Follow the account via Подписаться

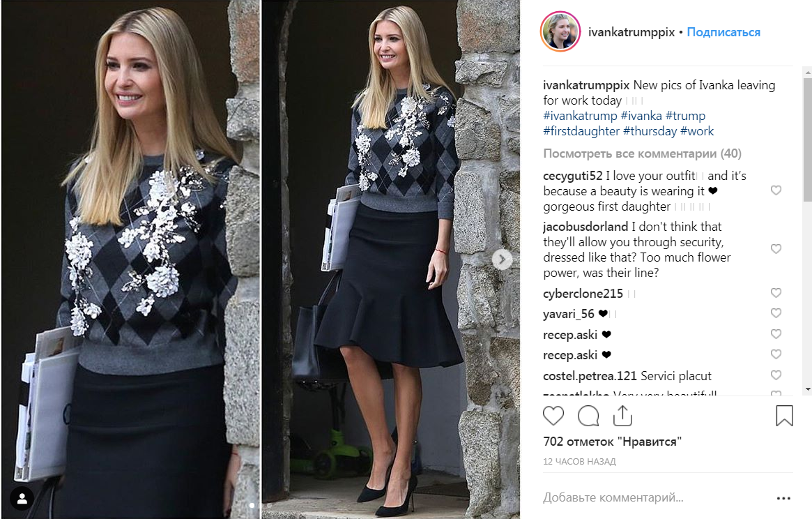click(723, 32)
